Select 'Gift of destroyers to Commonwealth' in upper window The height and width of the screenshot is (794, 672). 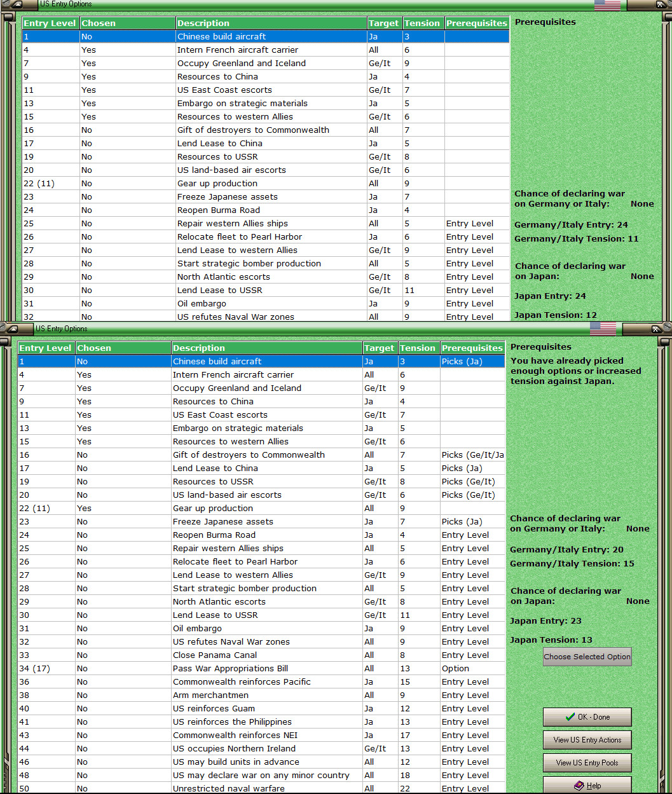pos(266,130)
